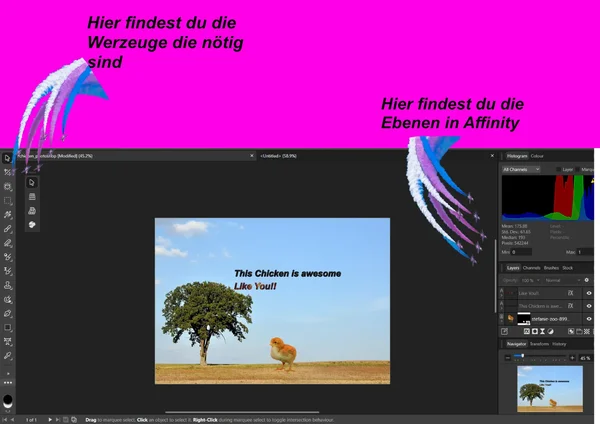Toggle visibility of 'This Chicken is awe...' layer
The width and height of the screenshot is (600, 424).
pos(589,306)
